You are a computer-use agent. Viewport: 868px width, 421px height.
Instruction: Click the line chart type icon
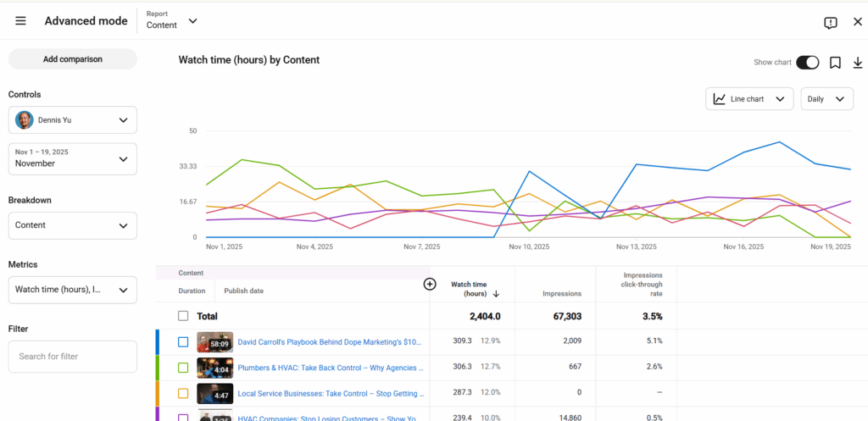[x=719, y=99]
